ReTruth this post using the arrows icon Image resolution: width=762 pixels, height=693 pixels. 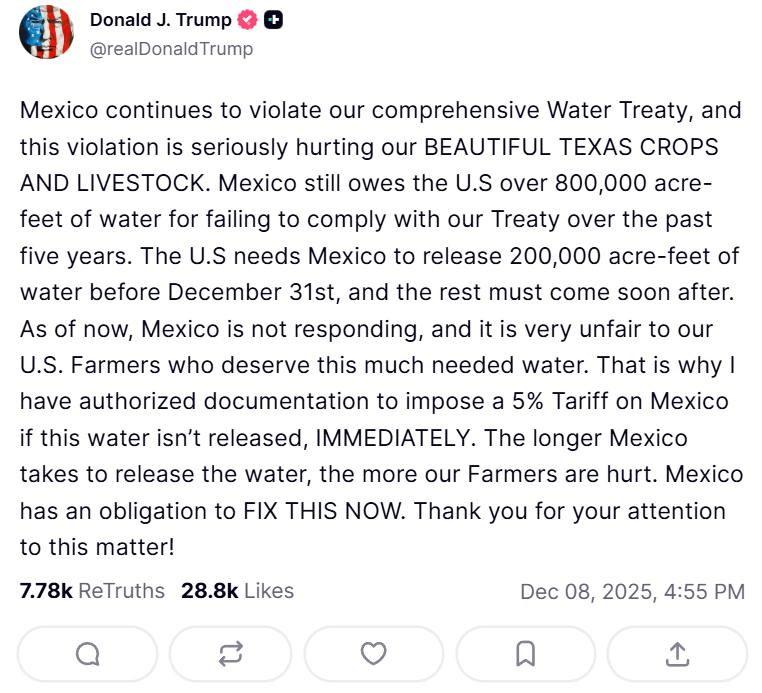[230, 654]
